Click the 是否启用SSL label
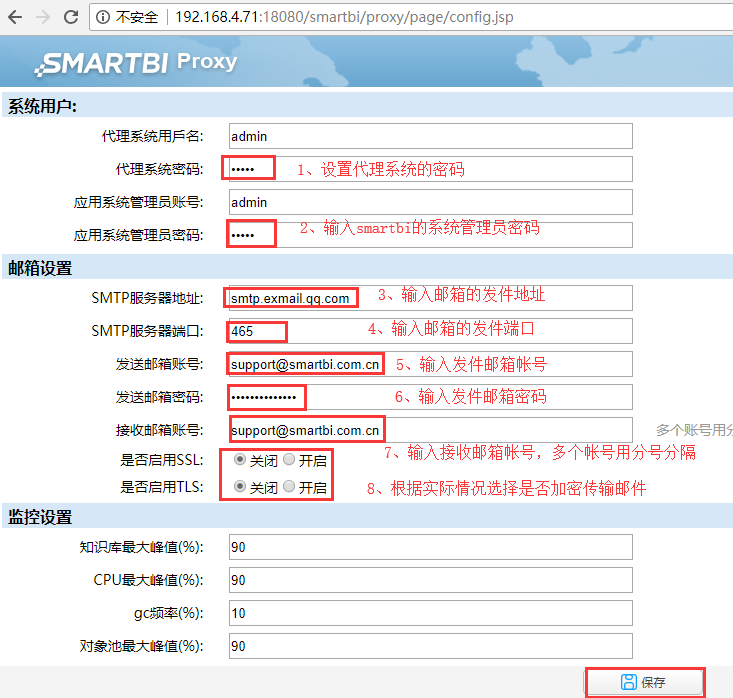733x698 pixels. (162, 460)
